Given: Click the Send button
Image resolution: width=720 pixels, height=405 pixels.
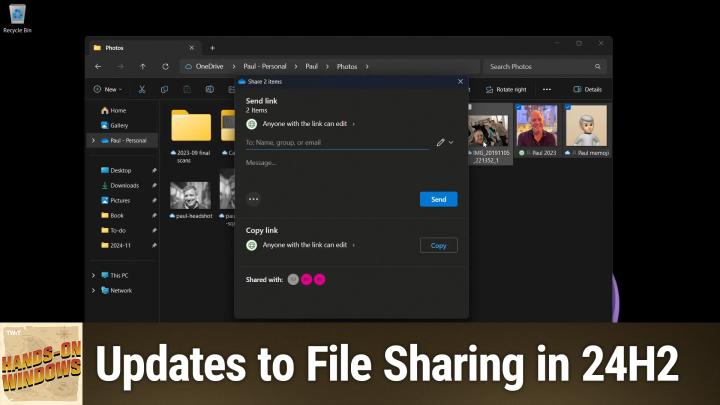Looking at the screenshot, I should point(439,199).
